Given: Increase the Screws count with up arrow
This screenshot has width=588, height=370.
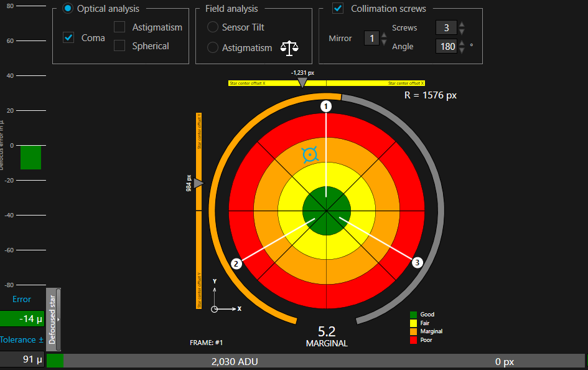Looking at the screenshot, I should point(462,24).
